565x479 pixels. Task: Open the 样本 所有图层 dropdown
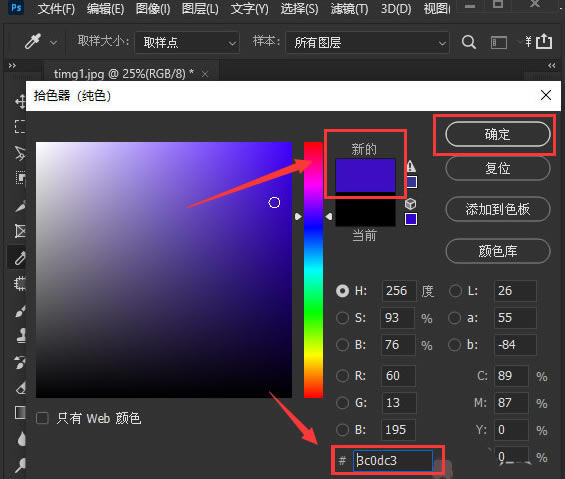[x=368, y=43]
